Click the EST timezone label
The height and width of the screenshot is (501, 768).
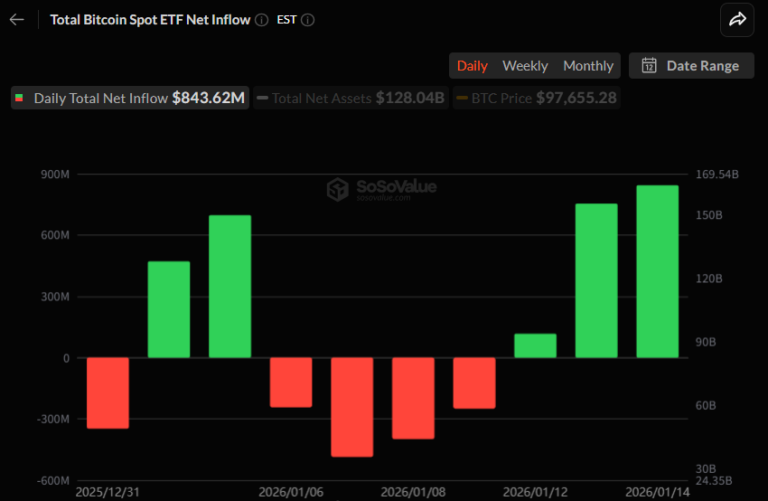coord(285,19)
